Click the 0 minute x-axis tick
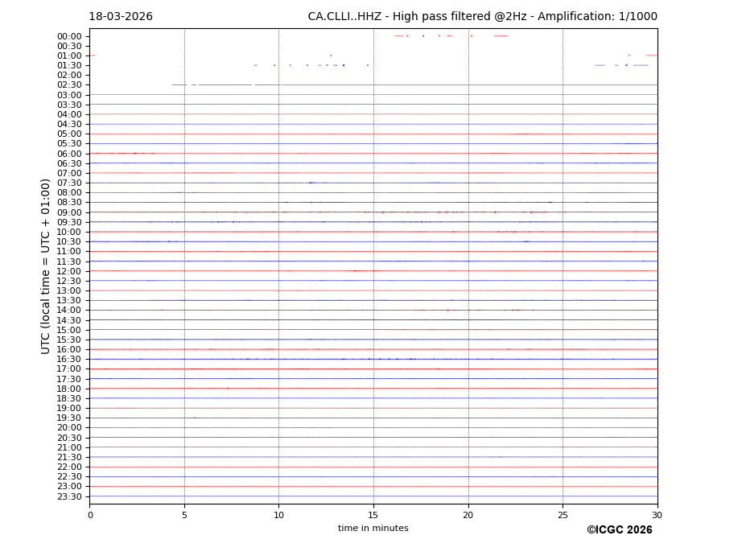746x560 pixels. pyautogui.click(x=90, y=515)
